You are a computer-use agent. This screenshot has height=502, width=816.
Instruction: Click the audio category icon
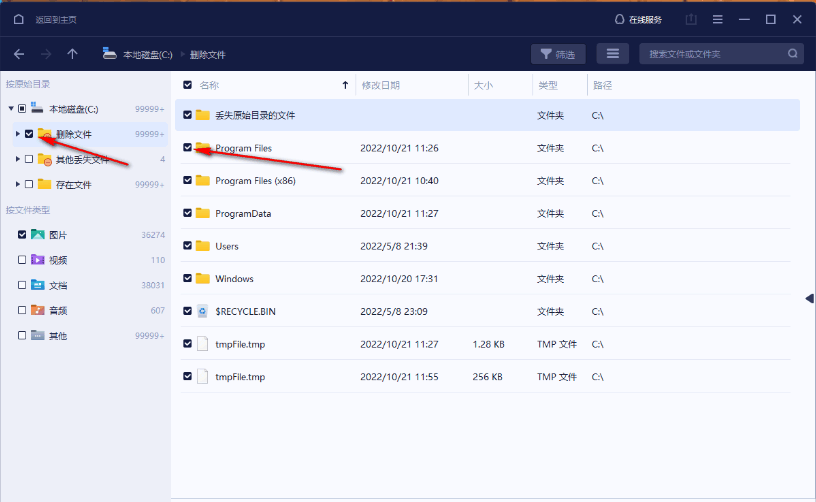pyautogui.click(x=37, y=310)
